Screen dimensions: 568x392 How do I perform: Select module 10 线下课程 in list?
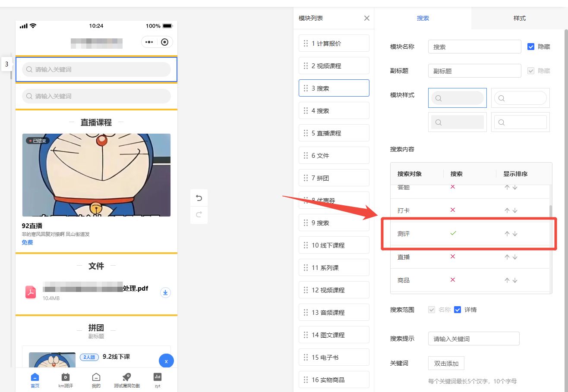pyautogui.click(x=334, y=245)
